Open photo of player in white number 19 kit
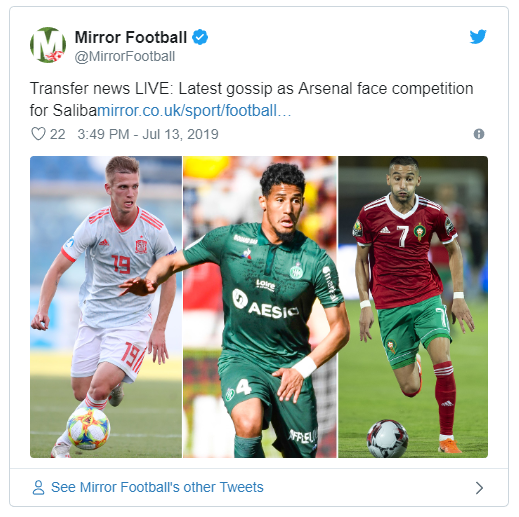Viewport: 519px width, 517px height. click(x=106, y=307)
